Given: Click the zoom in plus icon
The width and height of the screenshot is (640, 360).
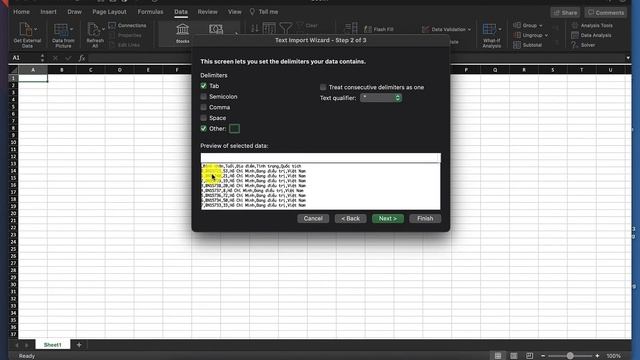Looking at the screenshot, I should pos(598,356).
